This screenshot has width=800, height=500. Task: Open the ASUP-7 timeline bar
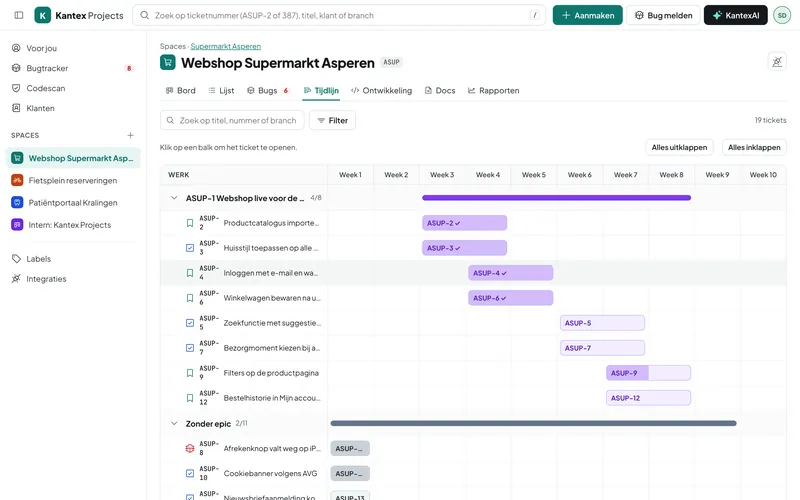coord(603,348)
